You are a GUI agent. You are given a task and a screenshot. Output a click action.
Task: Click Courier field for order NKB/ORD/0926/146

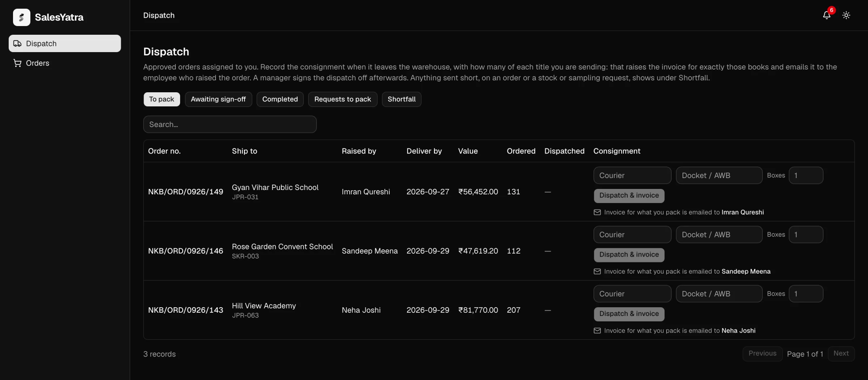click(632, 235)
